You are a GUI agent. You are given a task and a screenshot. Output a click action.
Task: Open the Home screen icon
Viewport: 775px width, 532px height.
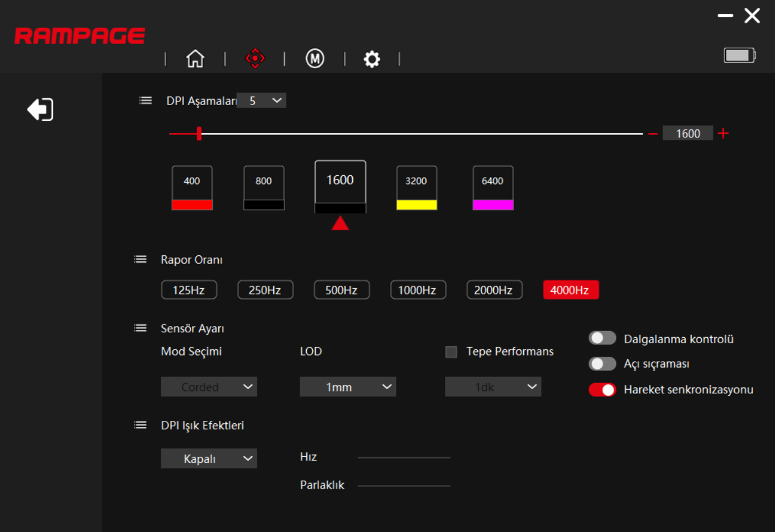[x=195, y=58]
